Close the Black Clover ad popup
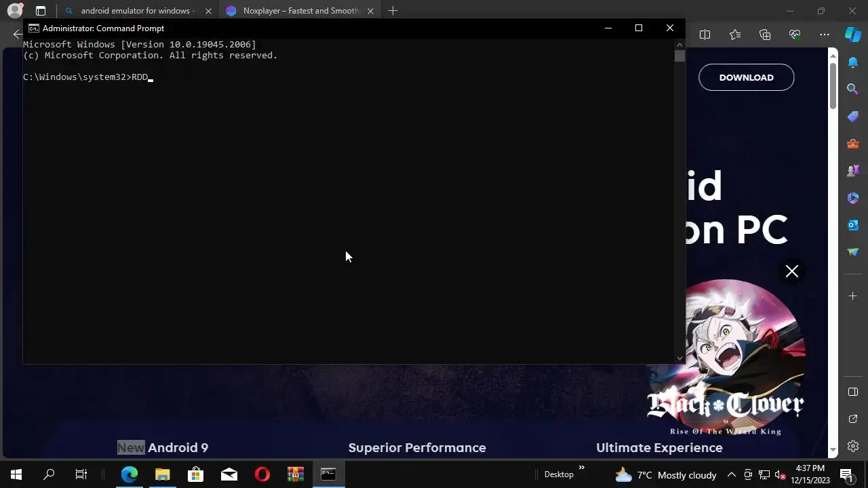This screenshot has width=868, height=488. coord(791,271)
